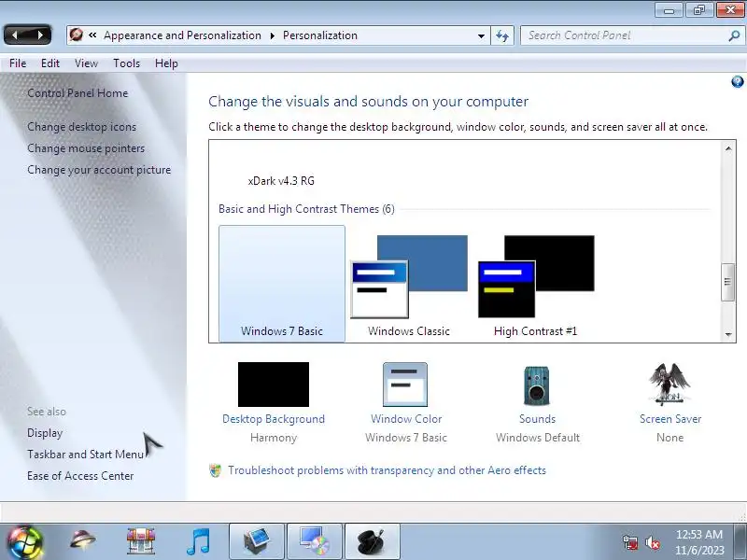This screenshot has height=560, width=747.
Task: Click the hat-like pinned taskbar icon
Action: click(82, 541)
